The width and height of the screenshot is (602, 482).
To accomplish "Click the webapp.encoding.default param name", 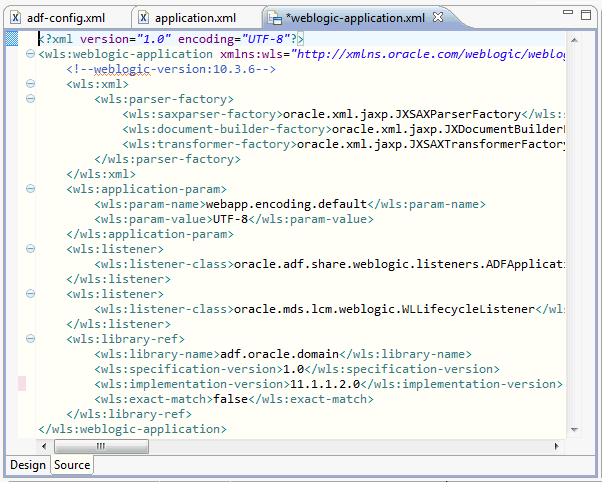I will click(286, 204).
